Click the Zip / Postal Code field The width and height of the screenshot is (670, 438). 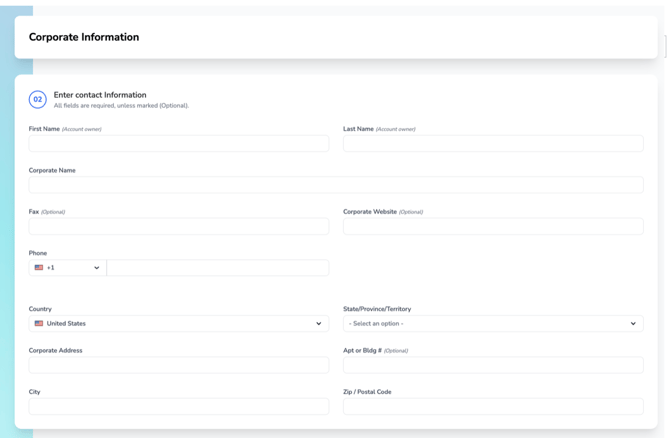click(x=493, y=406)
